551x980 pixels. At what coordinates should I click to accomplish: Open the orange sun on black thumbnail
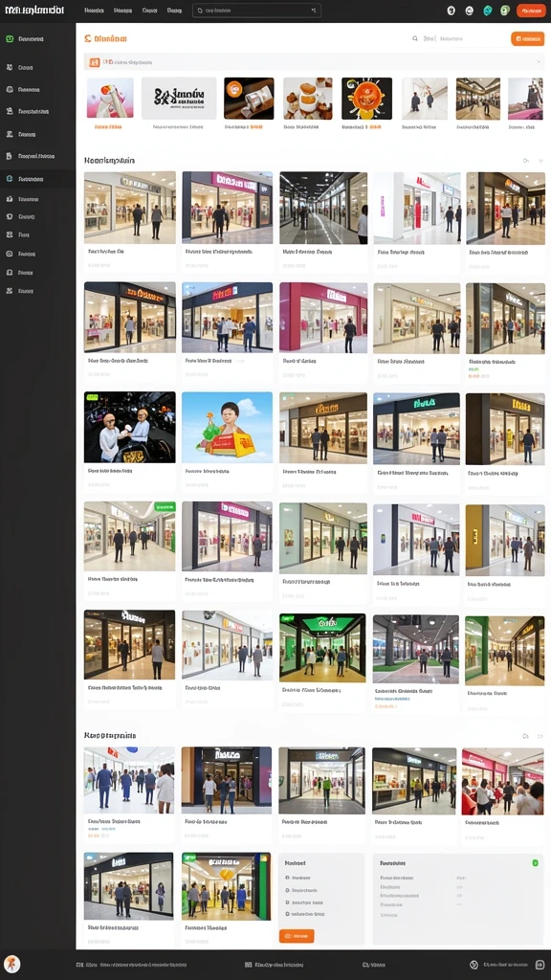(x=366, y=99)
